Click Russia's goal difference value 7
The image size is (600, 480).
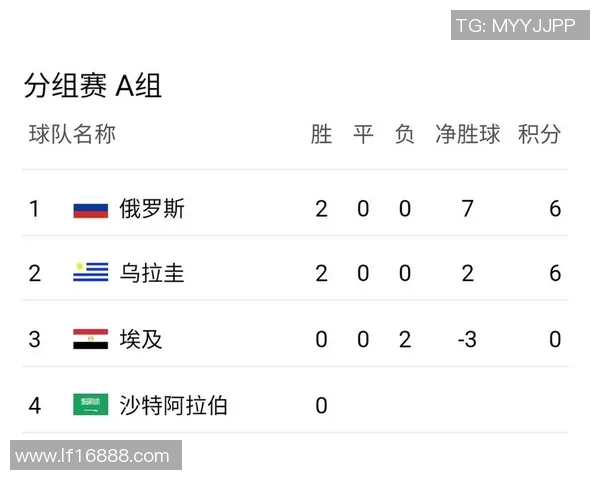click(467, 209)
